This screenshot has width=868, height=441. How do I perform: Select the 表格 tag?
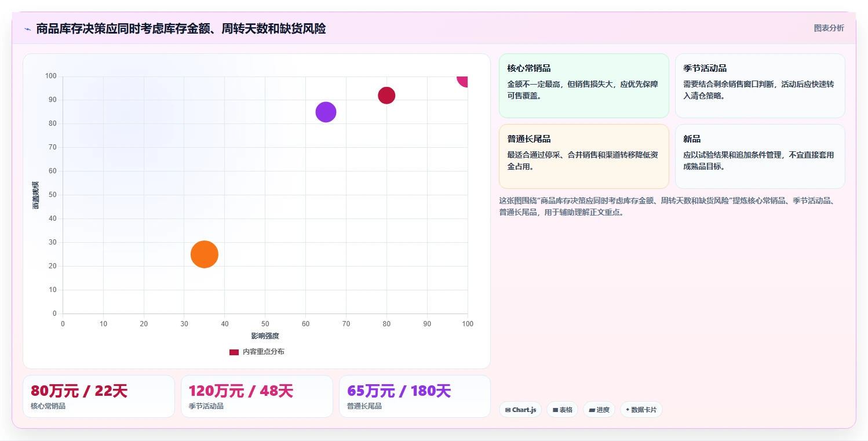click(562, 410)
